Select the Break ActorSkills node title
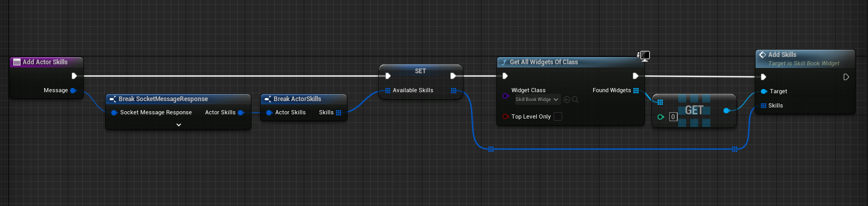The width and height of the screenshot is (868, 206). [297, 99]
